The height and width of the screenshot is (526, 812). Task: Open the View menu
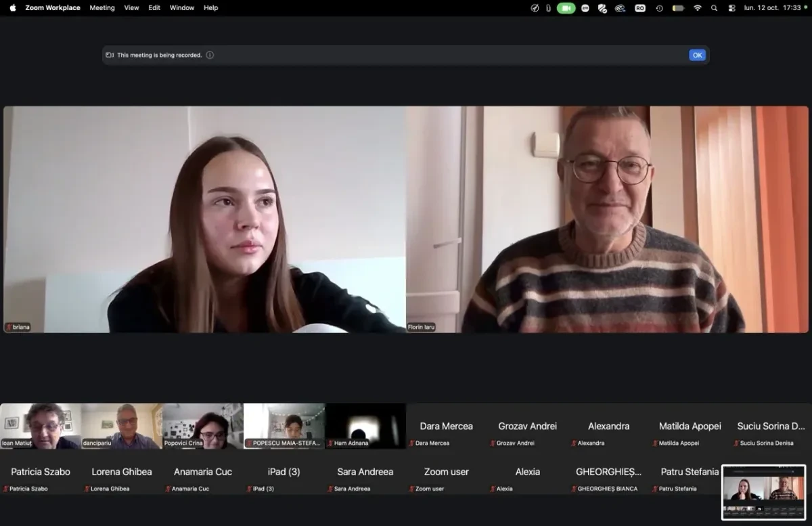click(x=132, y=8)
